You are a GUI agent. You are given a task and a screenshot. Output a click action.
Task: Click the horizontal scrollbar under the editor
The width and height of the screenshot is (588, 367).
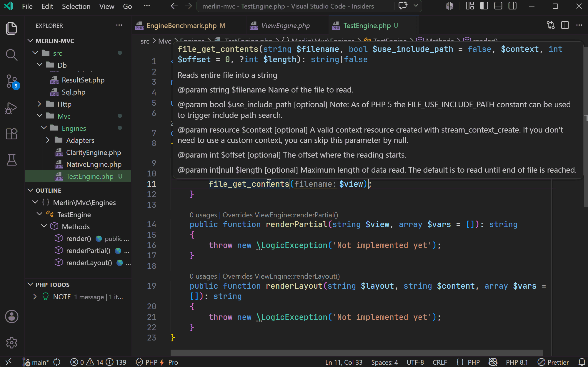357,352
